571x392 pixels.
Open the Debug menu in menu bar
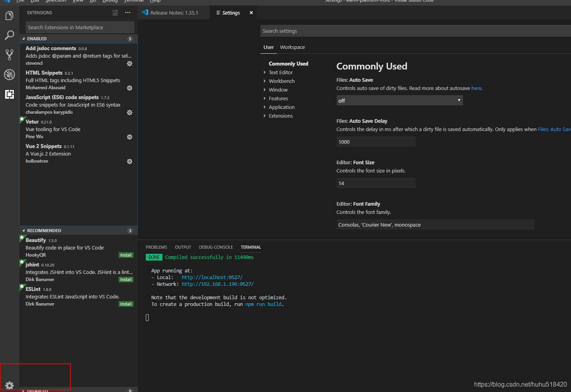pyautogui.click(x=110, y=1)
